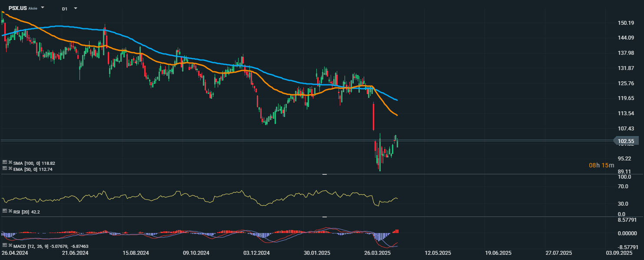Click the D1 interval label

point(64,9)
